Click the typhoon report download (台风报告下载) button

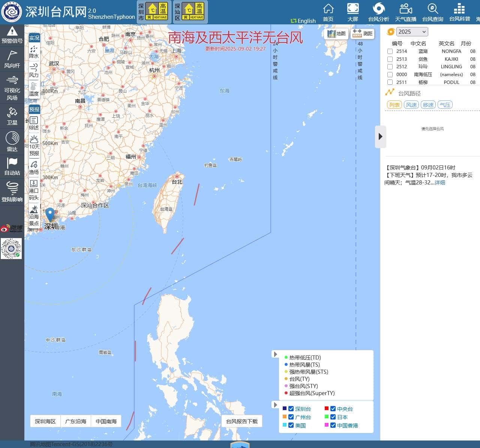242,421
